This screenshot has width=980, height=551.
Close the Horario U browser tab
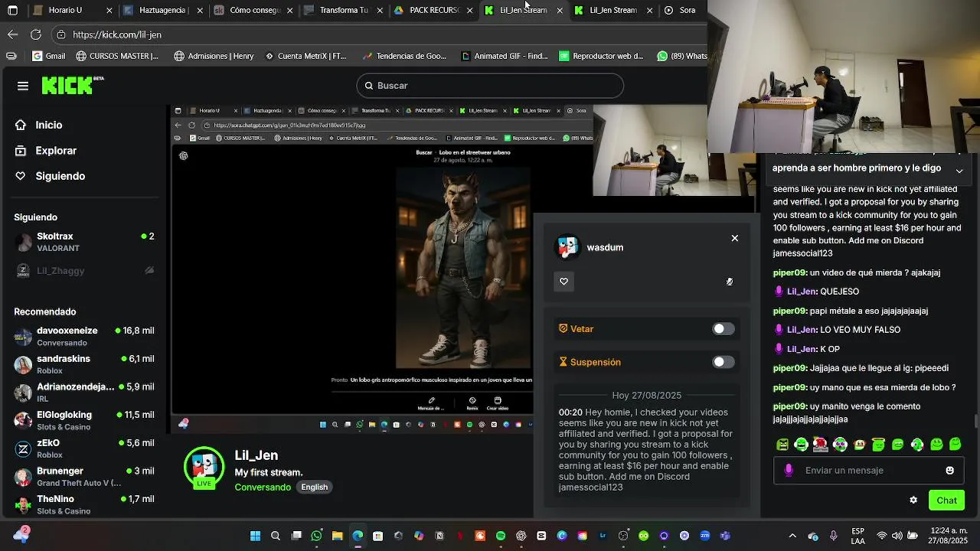point(109,11)
